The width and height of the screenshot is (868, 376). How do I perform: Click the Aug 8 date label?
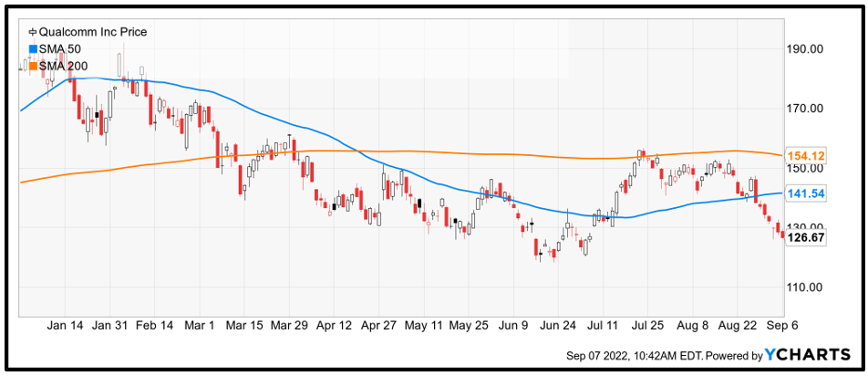point(693,326)
